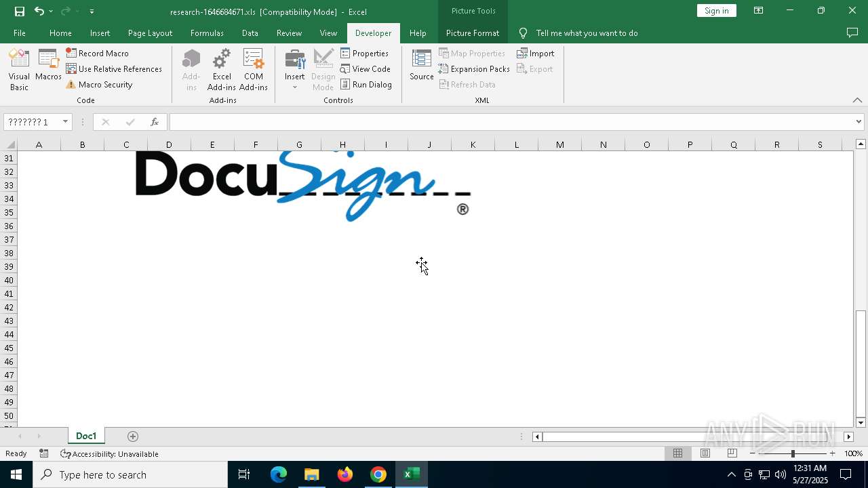Click macro recording status bar icon
The height and width of the screenshot is (488, 868).
[x=44, y=453]
